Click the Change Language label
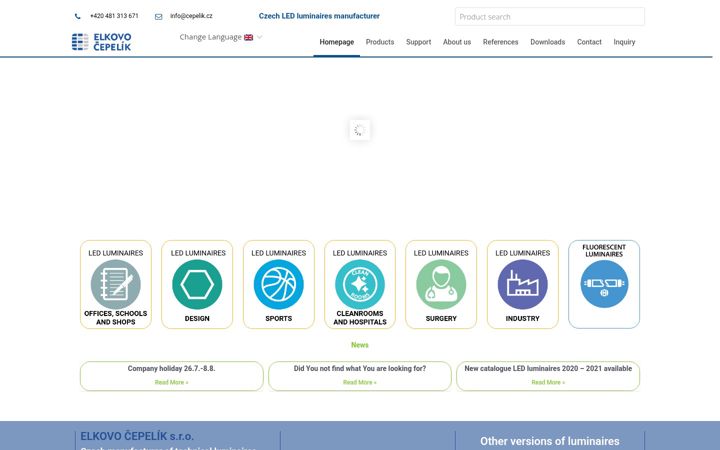 tap(210, 37)
